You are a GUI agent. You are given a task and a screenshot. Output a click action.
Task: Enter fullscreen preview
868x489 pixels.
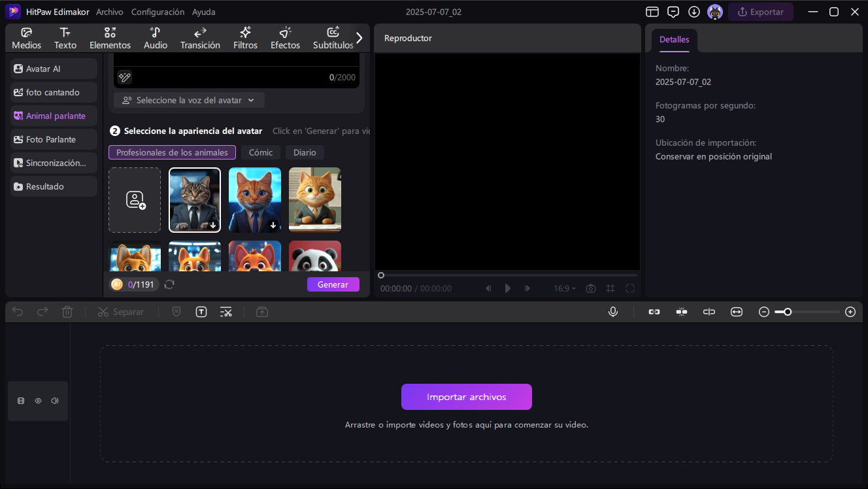[x=630, y=288]
